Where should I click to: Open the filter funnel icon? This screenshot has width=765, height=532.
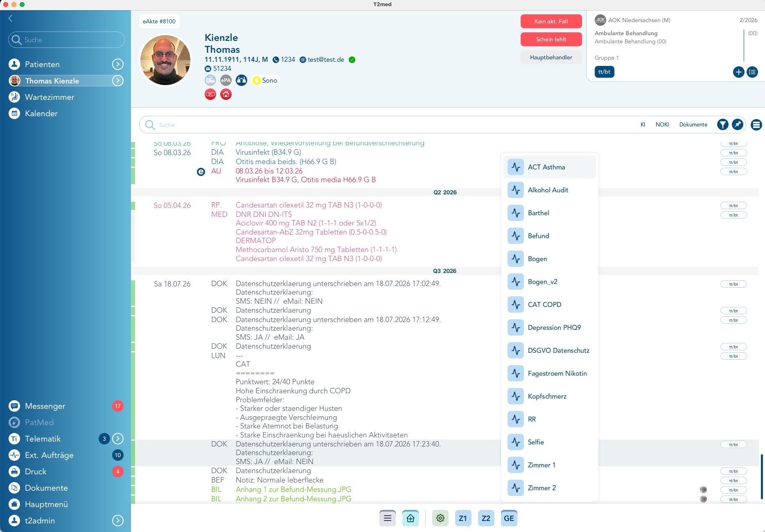pyautogui.click(x=723, y=124)
